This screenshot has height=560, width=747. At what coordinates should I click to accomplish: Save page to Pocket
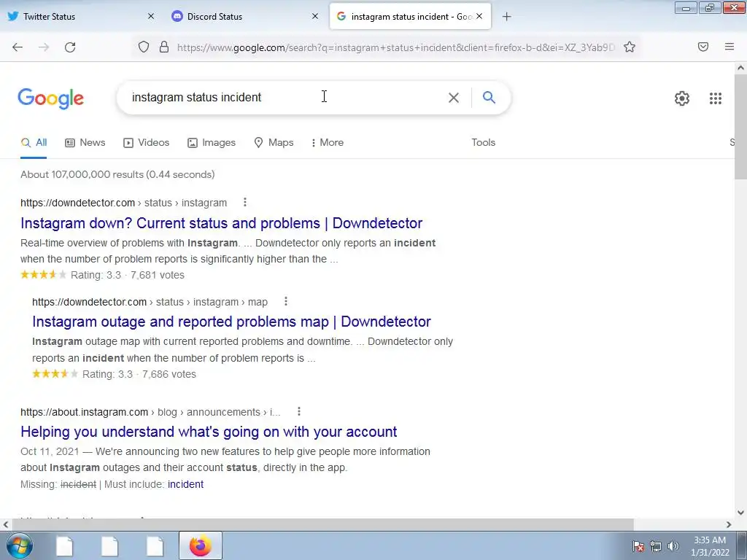(703, 47)
